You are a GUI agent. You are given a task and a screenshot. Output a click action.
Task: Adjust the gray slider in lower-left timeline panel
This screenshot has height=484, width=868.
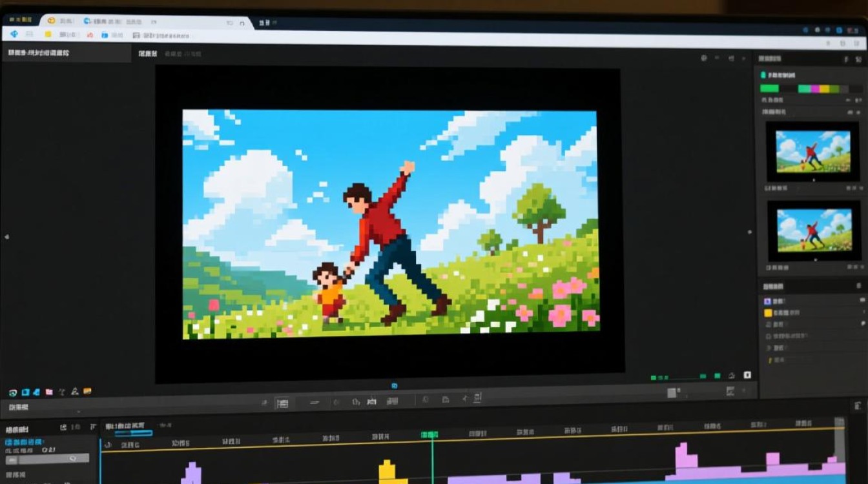[x=47, y=458]
